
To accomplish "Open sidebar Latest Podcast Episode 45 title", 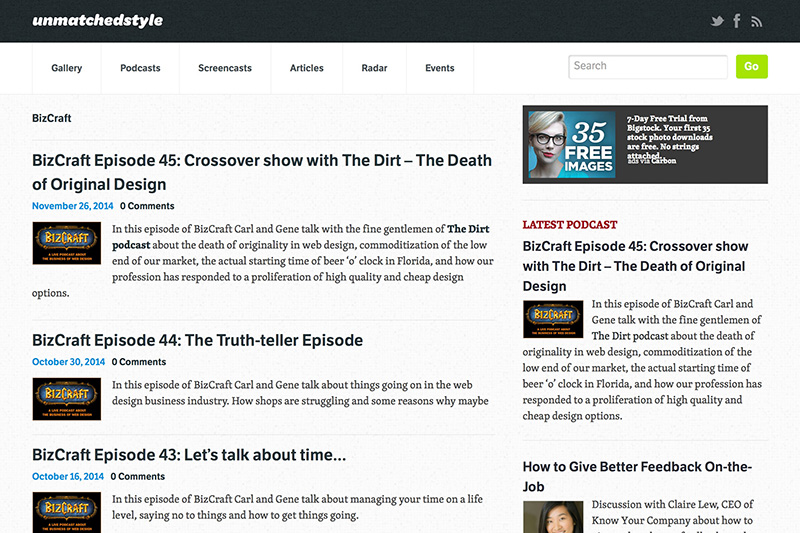I will (635, 266).
